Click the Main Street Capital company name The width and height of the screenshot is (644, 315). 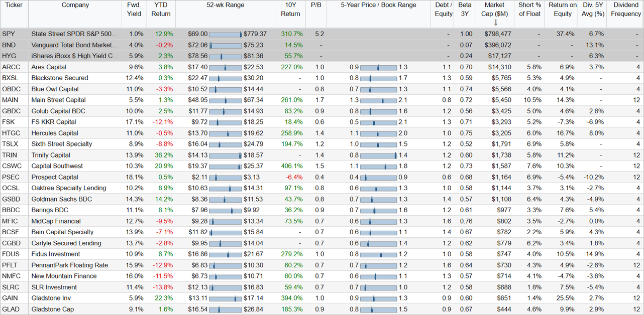[x=58, y=100]
